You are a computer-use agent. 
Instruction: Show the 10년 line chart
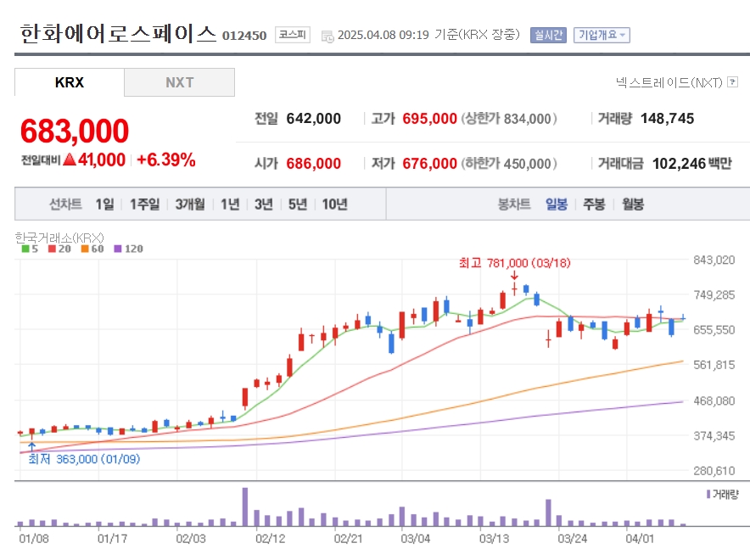[335, 204]
